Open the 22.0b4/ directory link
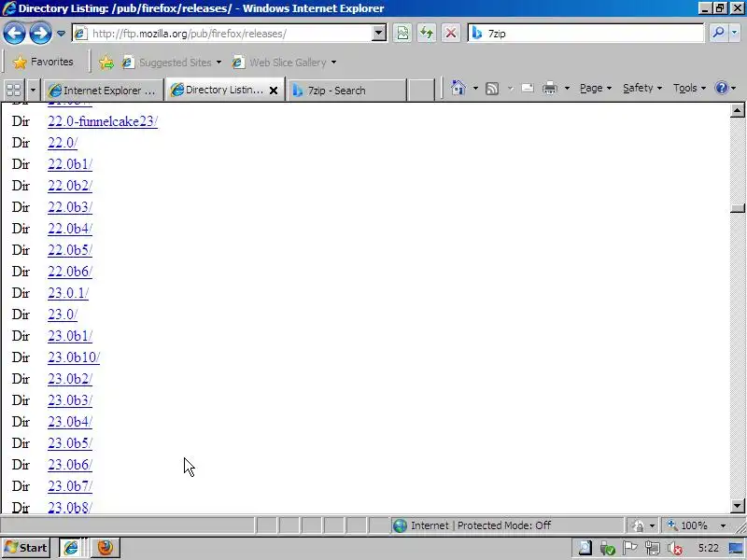The height and width of the screenshot is (560, 747). (x=70, y=229)
